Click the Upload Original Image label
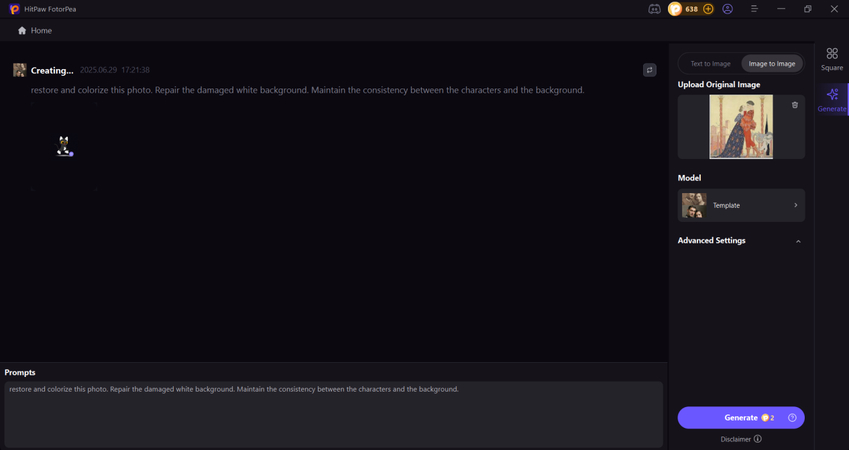Image resolution: width=849 pixels, height=450 pixels. click(719, 84)
